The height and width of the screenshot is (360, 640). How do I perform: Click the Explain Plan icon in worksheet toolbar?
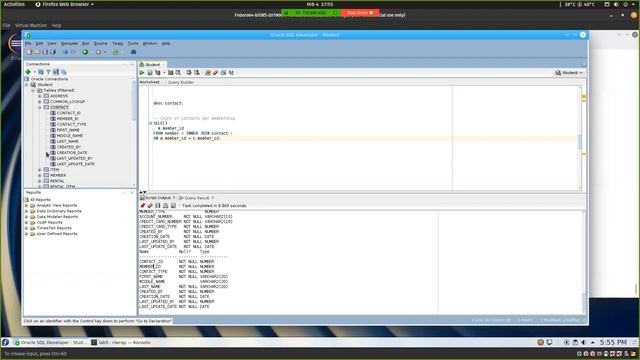(158, 73)
